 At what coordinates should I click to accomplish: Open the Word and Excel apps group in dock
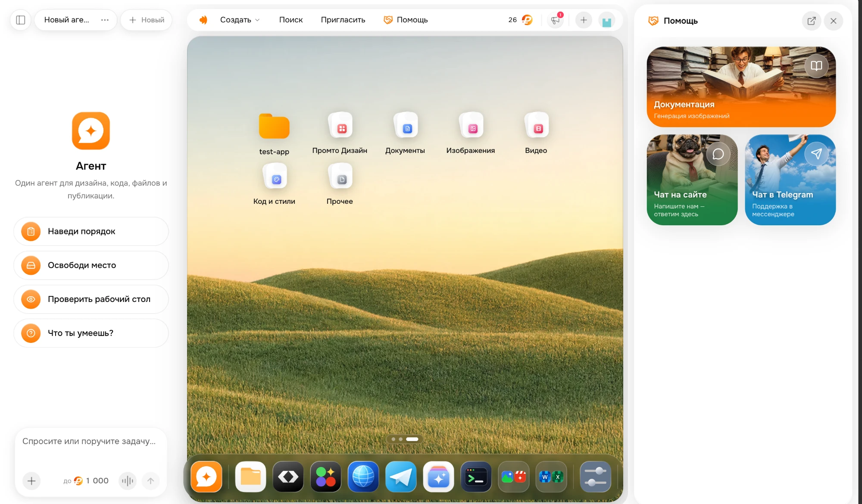551,477
